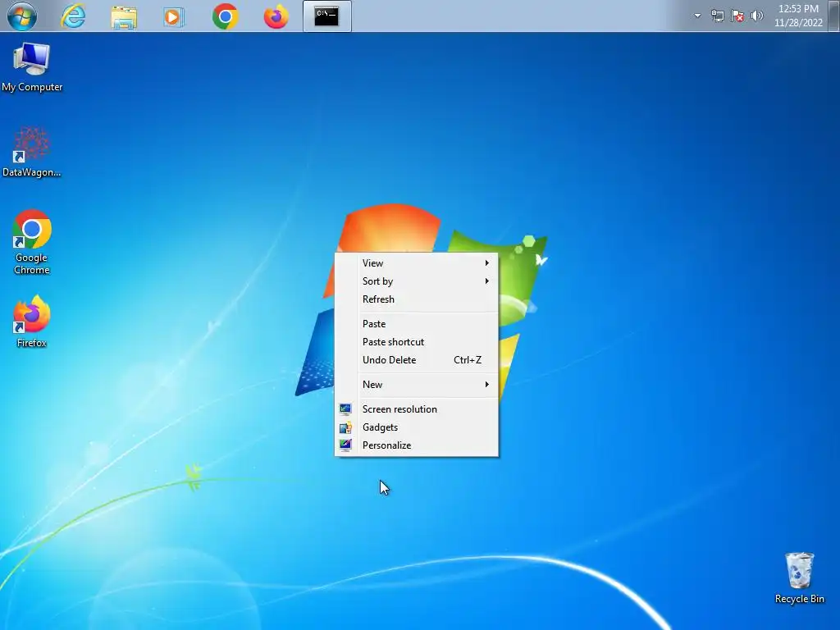Open Gadgets from the context menu
The width and height of the screenshot is (840, 630).
[416, 427]
